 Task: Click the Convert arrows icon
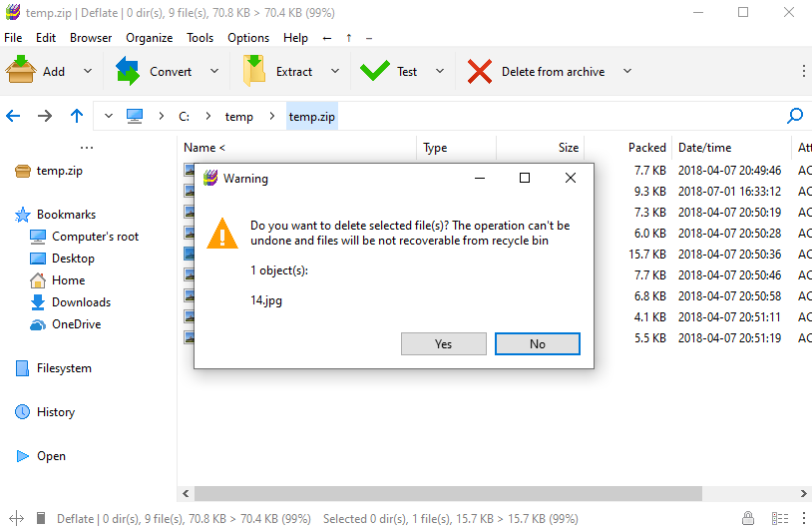128,71
